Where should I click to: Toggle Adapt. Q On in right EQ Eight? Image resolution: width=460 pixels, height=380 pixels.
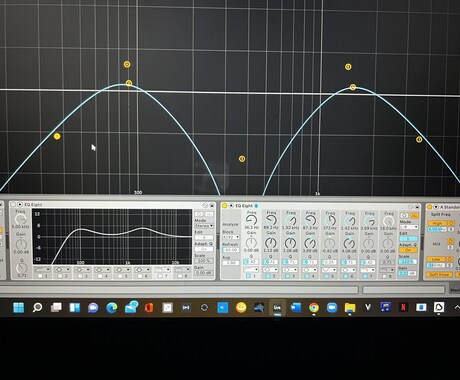point(409,250)
